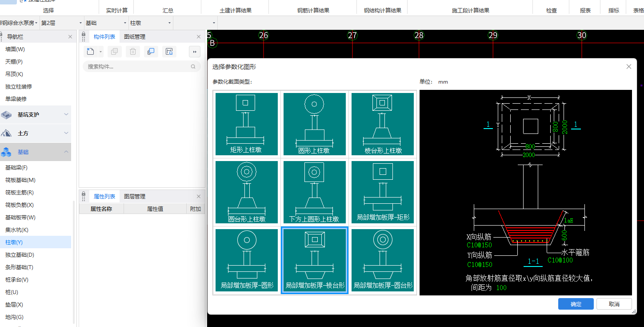This screenshot has width=644, height=327.
Task: Click the new component icon
Action: click(90, 52)
